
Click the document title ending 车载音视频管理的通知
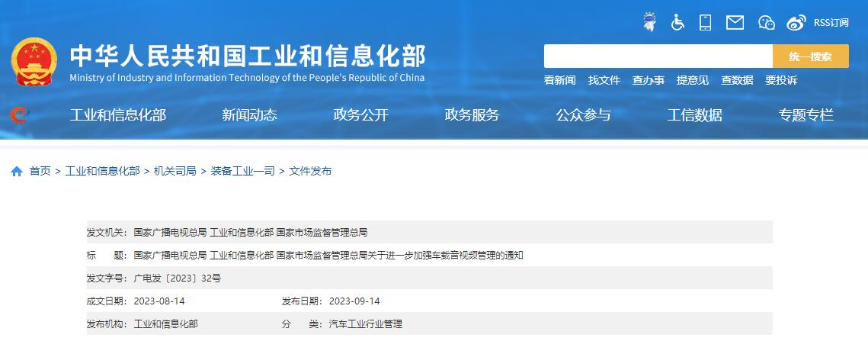(x=328, y=256)
